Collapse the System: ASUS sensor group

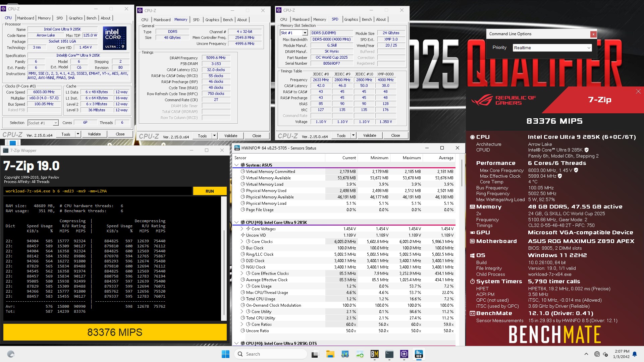tap(236, 165)
